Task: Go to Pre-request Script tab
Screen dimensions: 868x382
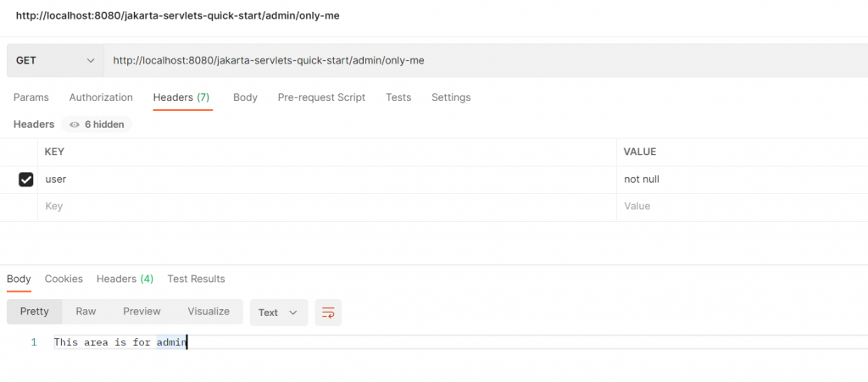Action: (321, 97)
